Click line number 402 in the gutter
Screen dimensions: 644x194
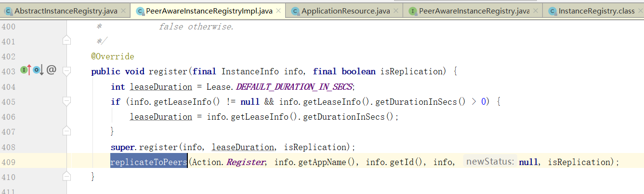tap(8, 56)
